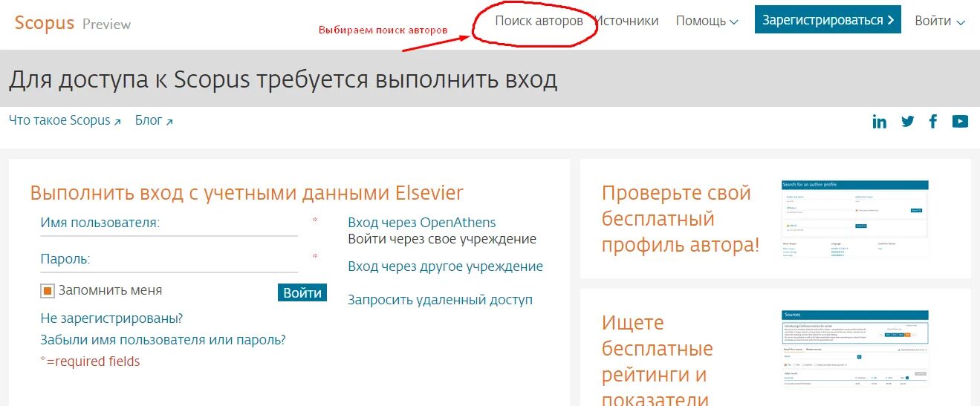Click the Scopus logo
The width and height of the screenshot is (980, 406).
(45, 22)
